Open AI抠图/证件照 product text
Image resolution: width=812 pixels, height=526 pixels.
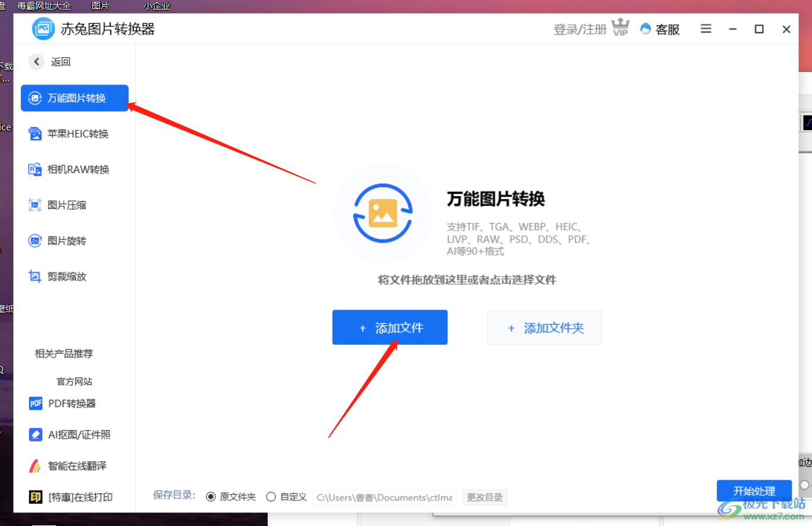[x=79, y=434]
